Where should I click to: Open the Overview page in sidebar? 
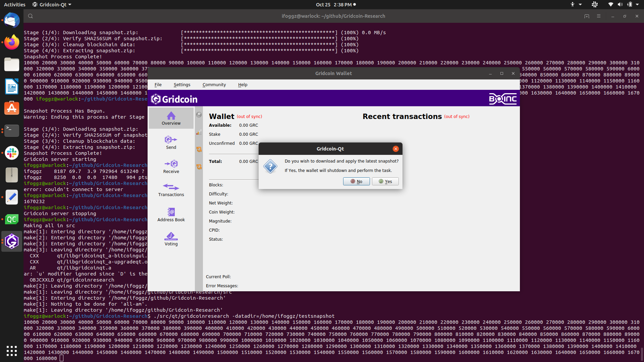171,118
